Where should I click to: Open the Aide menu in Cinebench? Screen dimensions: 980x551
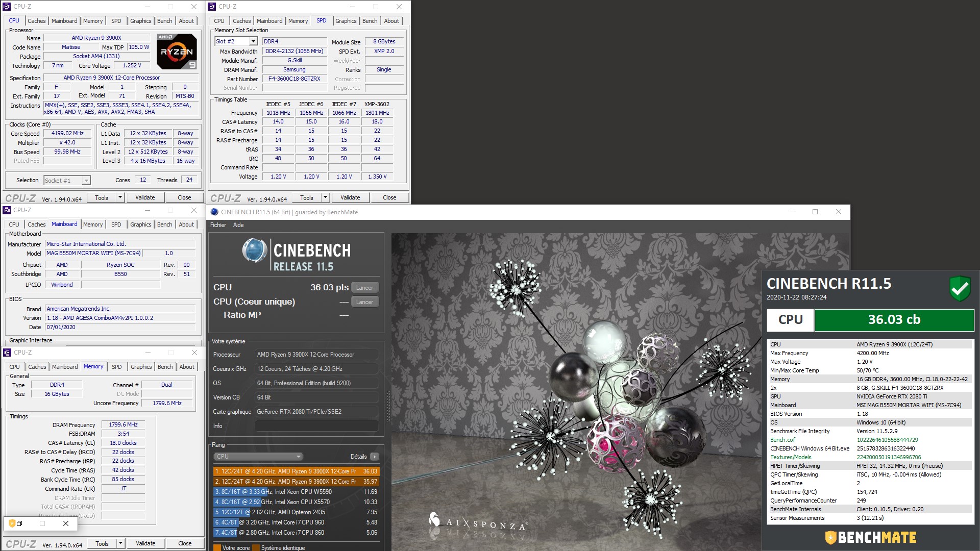238,225
